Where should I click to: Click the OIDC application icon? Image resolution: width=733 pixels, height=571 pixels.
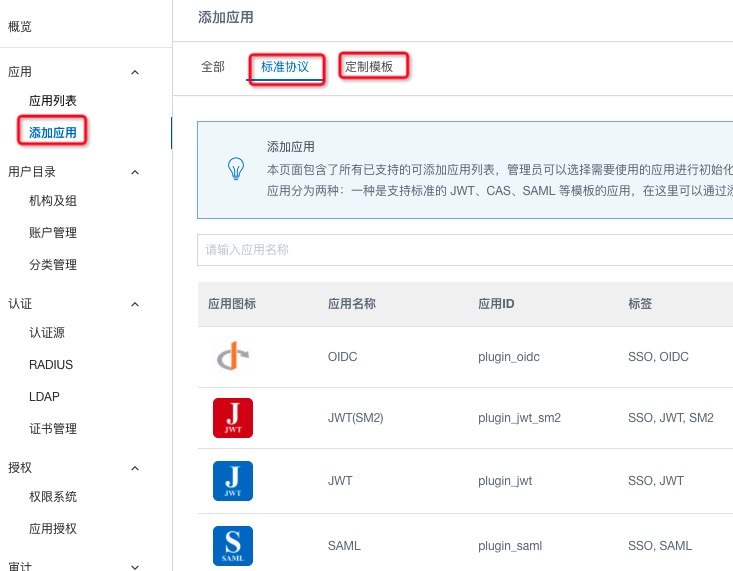(x=233, y=357)
